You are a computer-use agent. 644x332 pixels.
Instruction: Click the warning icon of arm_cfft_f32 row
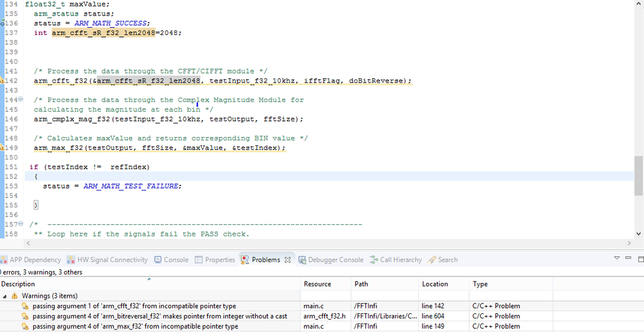(x=25, y=307)
